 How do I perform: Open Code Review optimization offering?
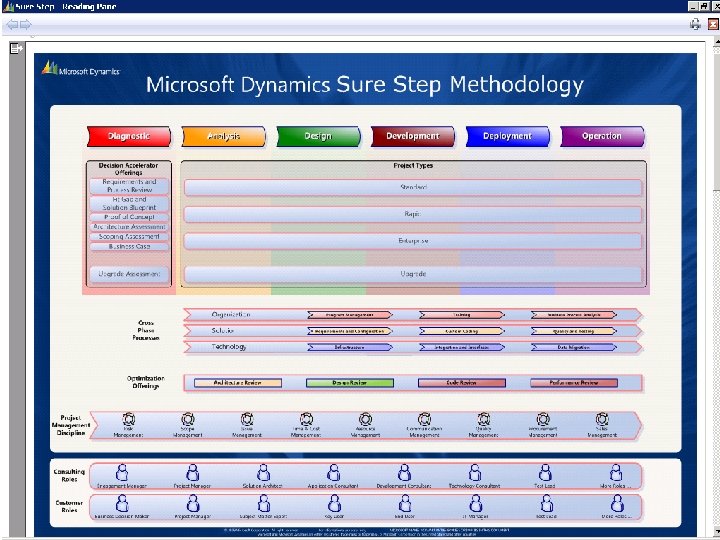click(462, 383)
